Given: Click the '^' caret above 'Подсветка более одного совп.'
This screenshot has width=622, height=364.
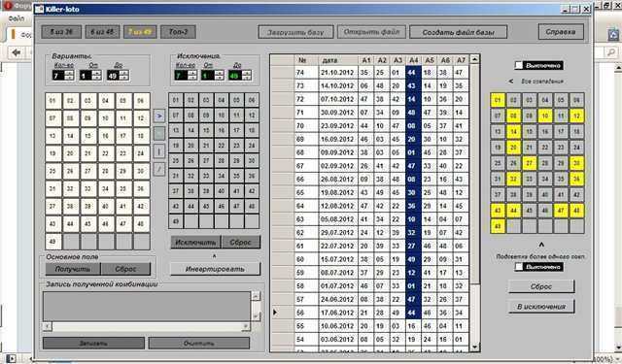Looking at the screenshot, I should click(x=541, y=246).
